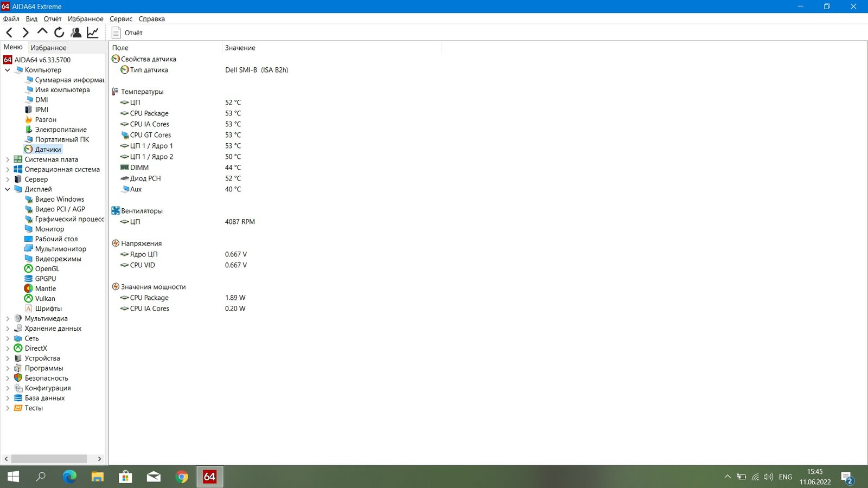Open the Справка menu
Screen dimensions: 868x488
point(152,19)
